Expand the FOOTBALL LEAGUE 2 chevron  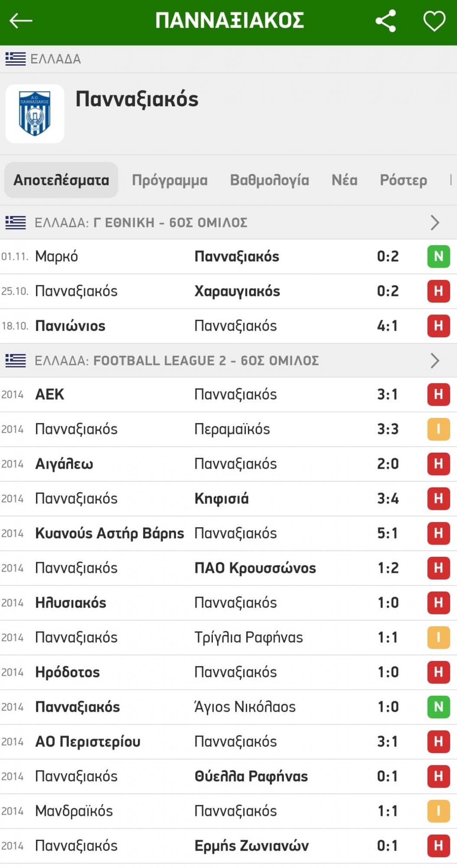click(434, 361)
